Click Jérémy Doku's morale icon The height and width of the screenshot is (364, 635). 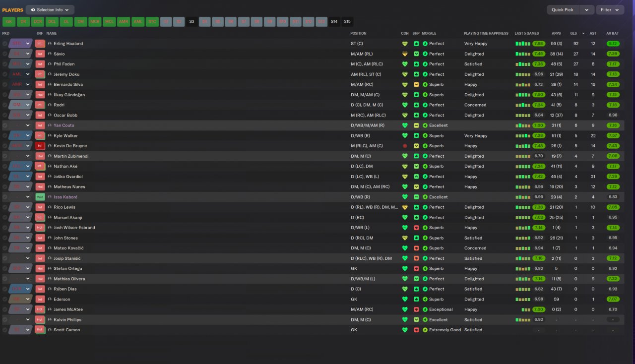tap(425, 74)
